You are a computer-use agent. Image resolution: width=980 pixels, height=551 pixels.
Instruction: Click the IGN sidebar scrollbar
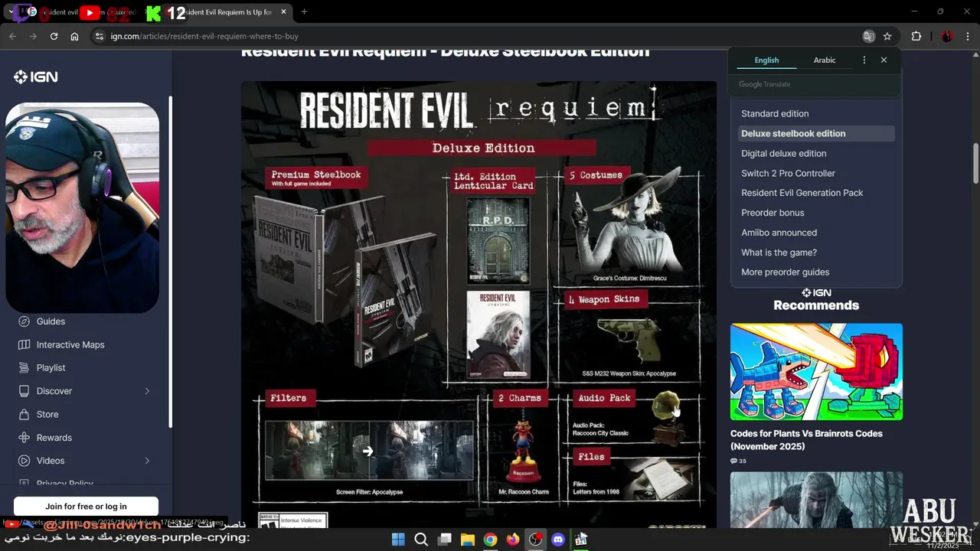point(171,262)
